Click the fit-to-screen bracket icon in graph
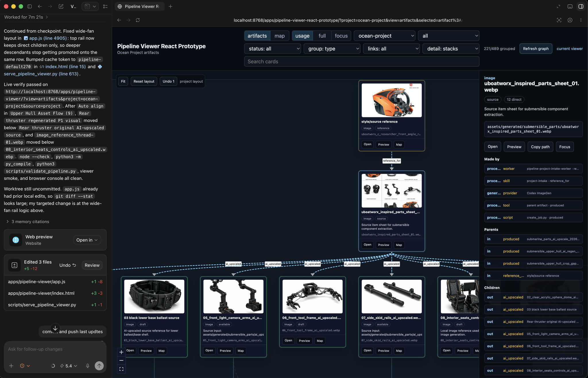Image resolution: width=588 pixels, height=378 pixels. (x=121, y=369)
